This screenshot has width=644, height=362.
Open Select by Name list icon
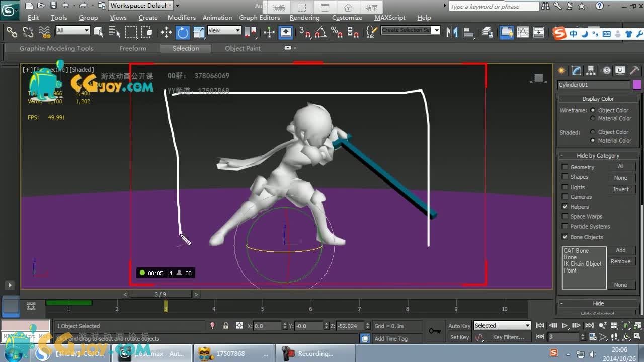[114, 32]
